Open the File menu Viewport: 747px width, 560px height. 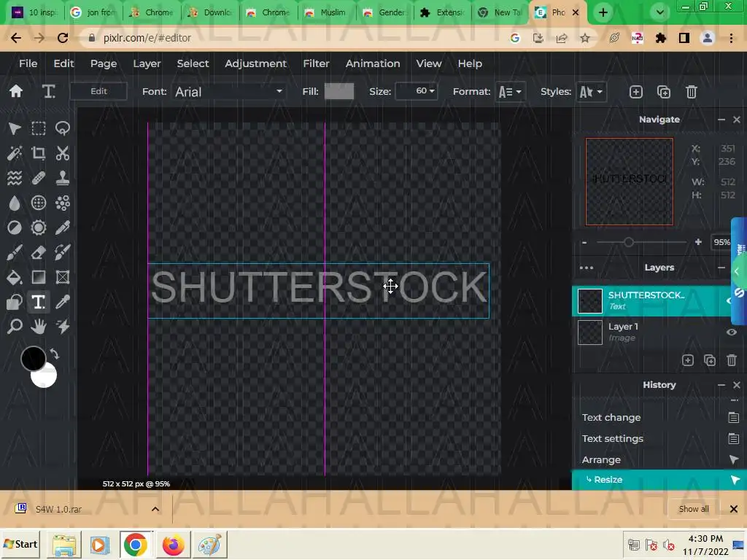pyautogui.click(x=28, y=63)
